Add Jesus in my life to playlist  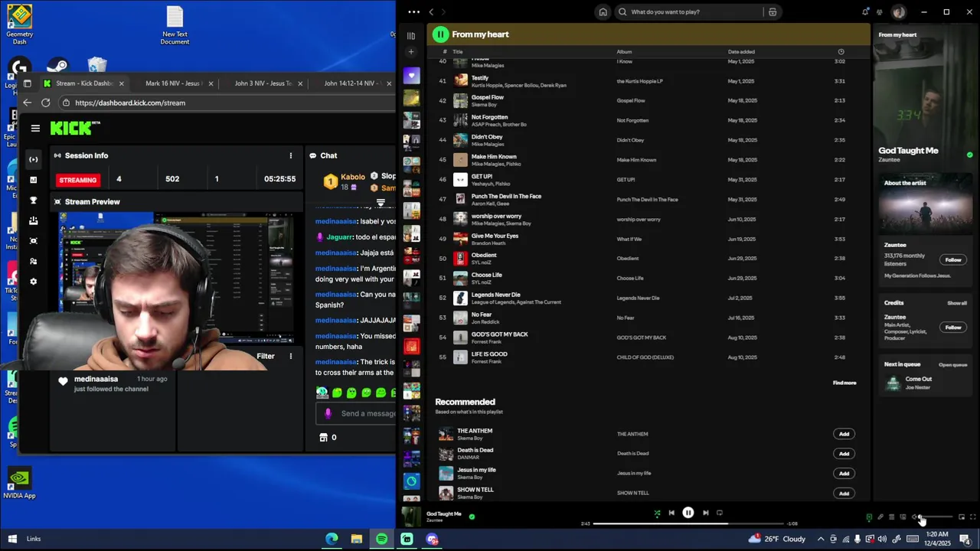(x=844, y=474)
